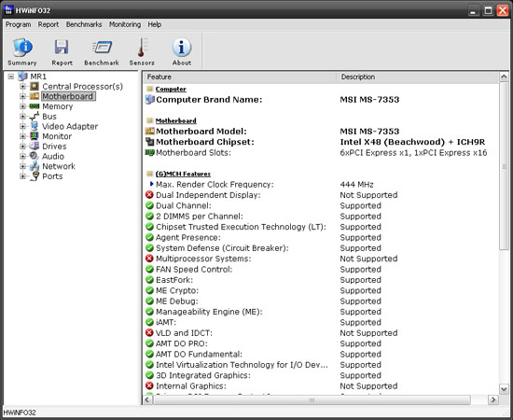Image resolution: width=513 pixels, height=420 pixels.
Task: Click the Computer Brand Name row icon
Action: click(150, 100)
